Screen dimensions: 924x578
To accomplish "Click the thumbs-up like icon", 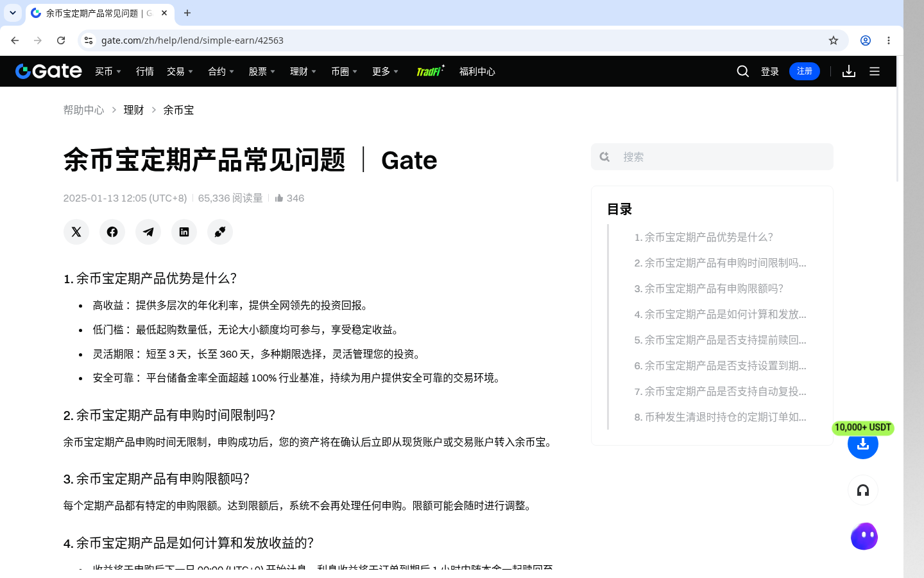I will coord(279,198).
